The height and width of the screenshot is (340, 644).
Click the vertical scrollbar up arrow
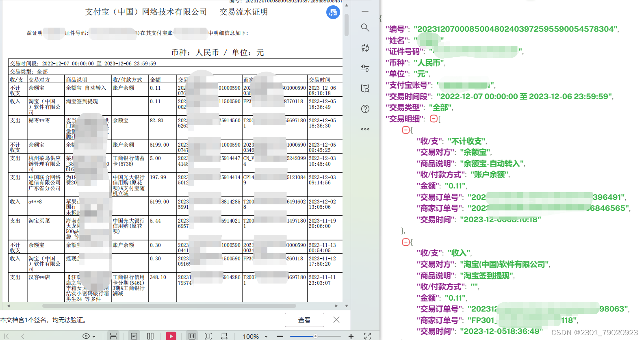[x=346, y=5]
